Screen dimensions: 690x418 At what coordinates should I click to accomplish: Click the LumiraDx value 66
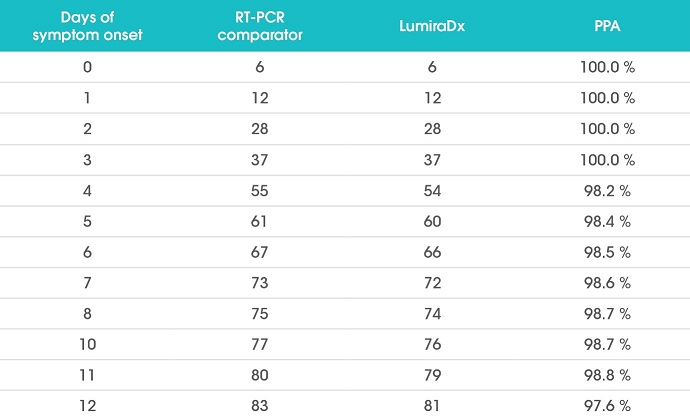click(x=432, y=252)
